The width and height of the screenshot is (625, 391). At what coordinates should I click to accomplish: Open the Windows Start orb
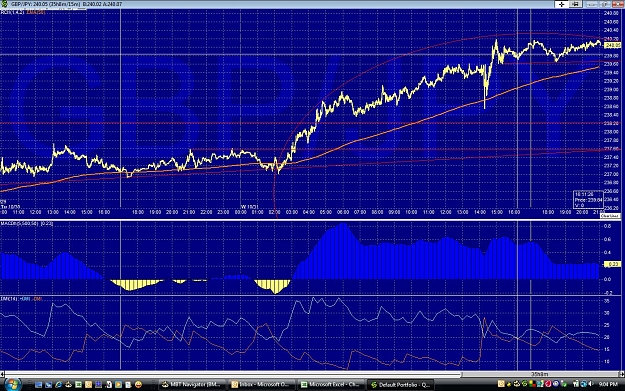coord(13,384)
